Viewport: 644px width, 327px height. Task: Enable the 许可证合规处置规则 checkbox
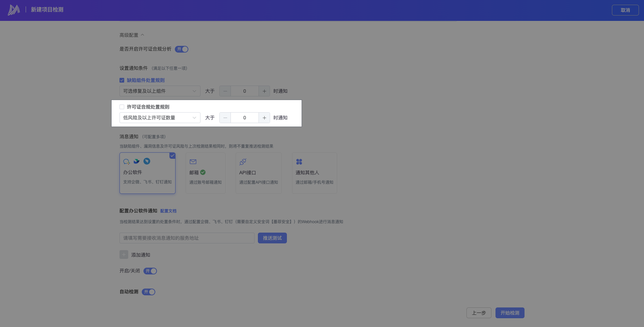(x=122, y=107)
